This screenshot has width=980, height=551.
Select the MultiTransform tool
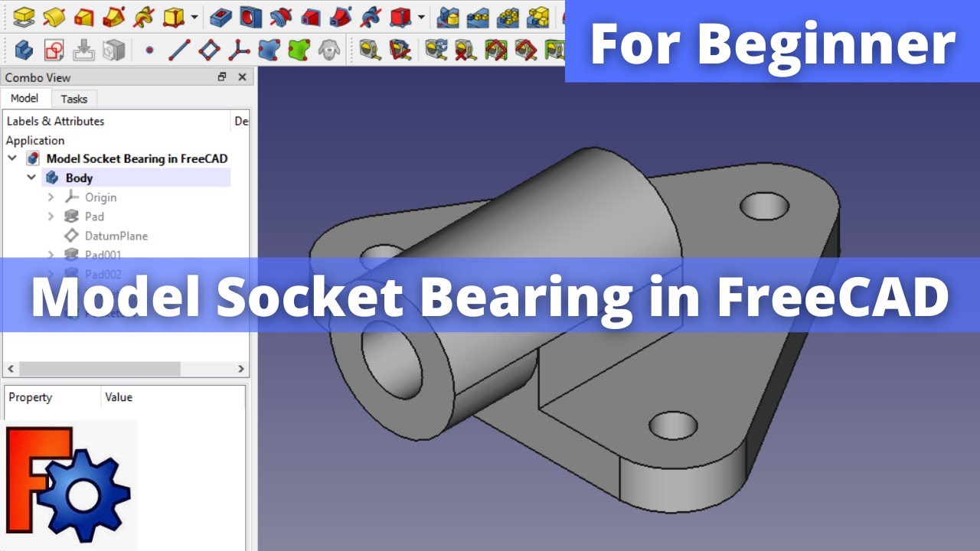[538, 15]
